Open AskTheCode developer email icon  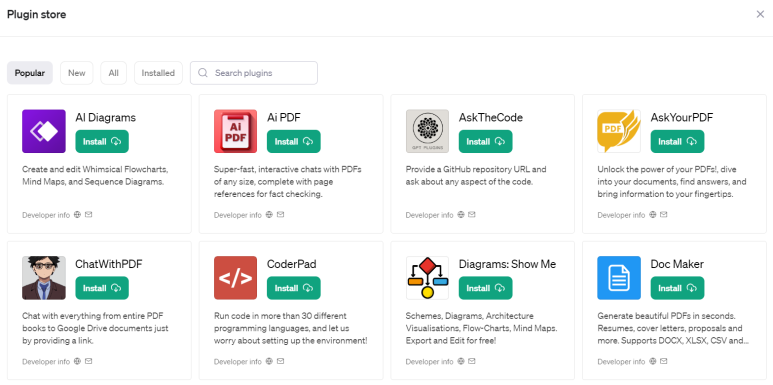472,214
